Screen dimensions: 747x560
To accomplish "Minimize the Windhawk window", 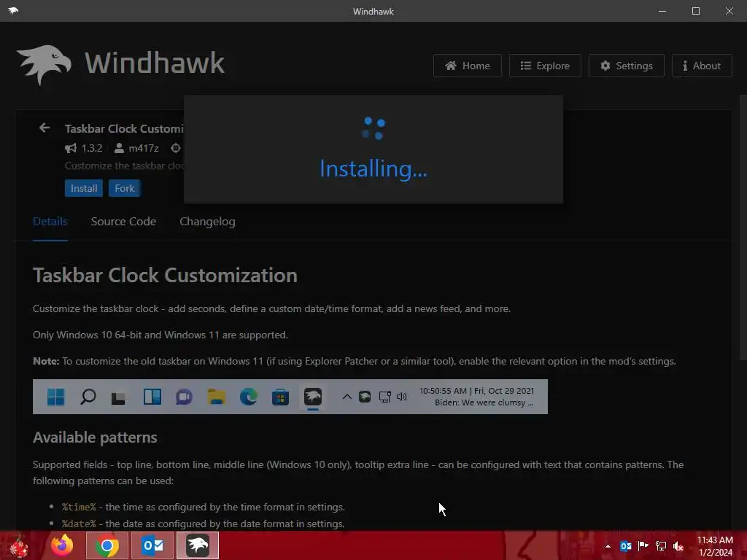I will coord(662,11).
